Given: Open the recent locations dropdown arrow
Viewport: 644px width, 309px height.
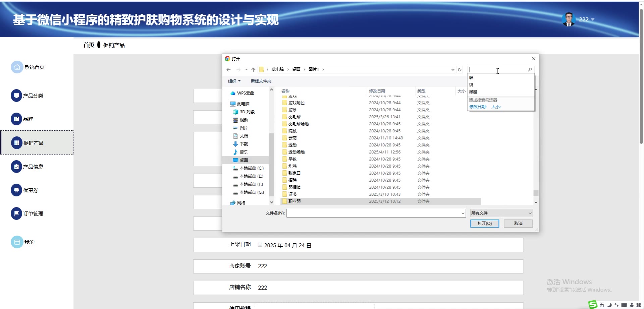Looking at the screenshot, I should (246, 70).
